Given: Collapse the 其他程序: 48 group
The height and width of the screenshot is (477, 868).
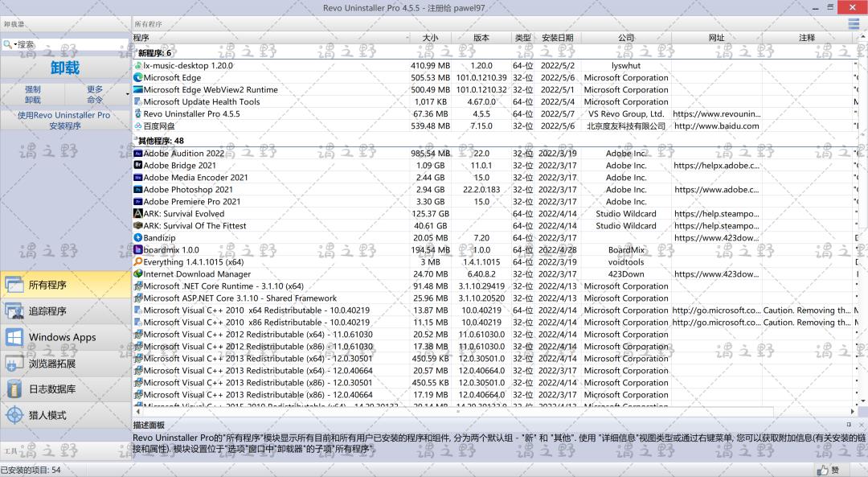Looking at the screenshot, I should (135, 138).
